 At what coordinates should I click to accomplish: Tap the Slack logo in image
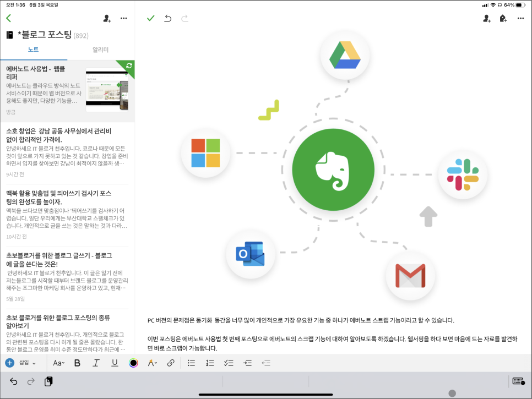pos(463,174)
